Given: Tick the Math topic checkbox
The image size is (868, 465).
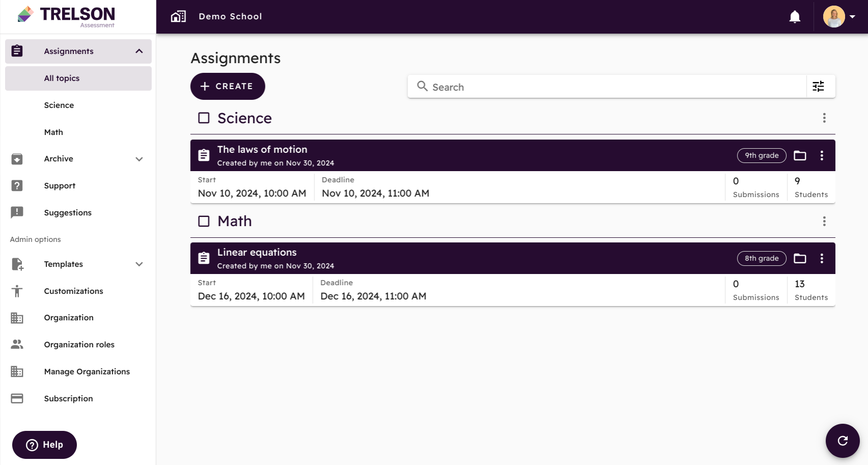Looking at the screenshot, I should coord(204,221).
